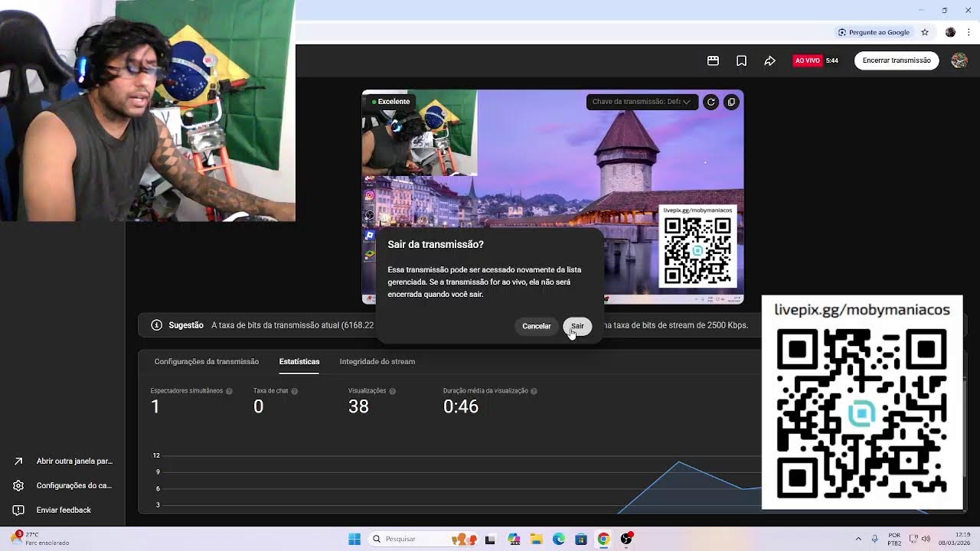Select the Estatísticas tab
Viewport: 980px width, 551px height.
tap(299, 361)
